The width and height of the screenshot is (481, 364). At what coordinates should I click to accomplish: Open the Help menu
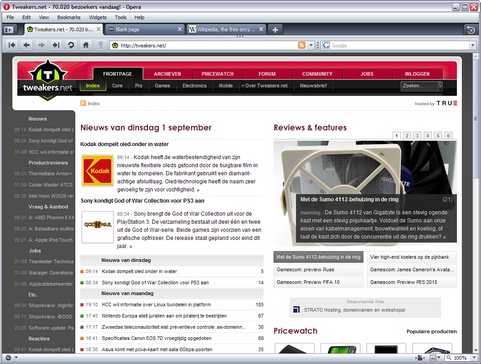(139, 17)
